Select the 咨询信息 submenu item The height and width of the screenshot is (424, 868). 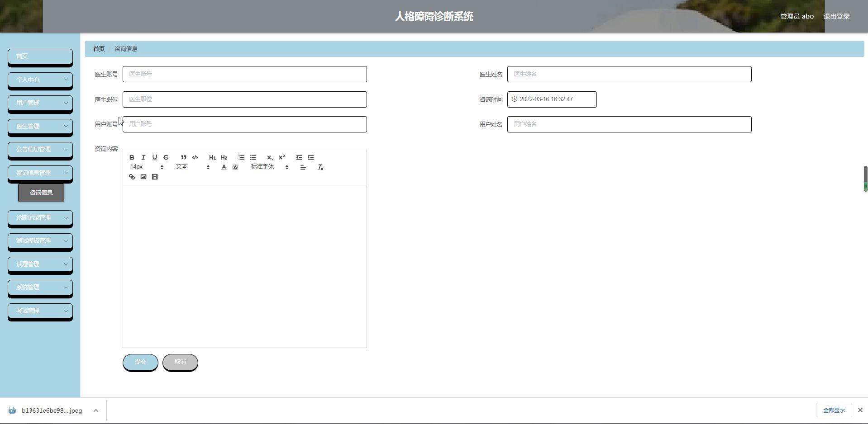pyautogui.click(x=41, y=193)
